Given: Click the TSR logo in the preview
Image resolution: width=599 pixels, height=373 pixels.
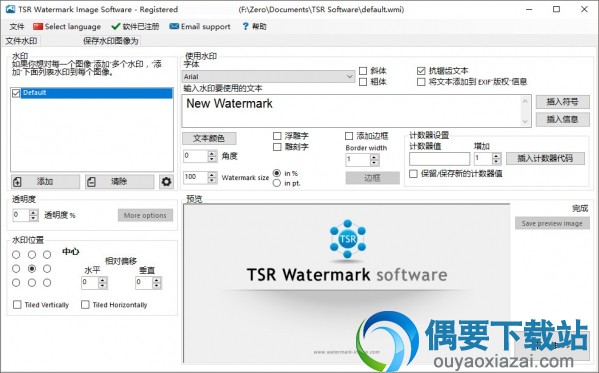Looking at the screenshot, I should tap(347, 239).
